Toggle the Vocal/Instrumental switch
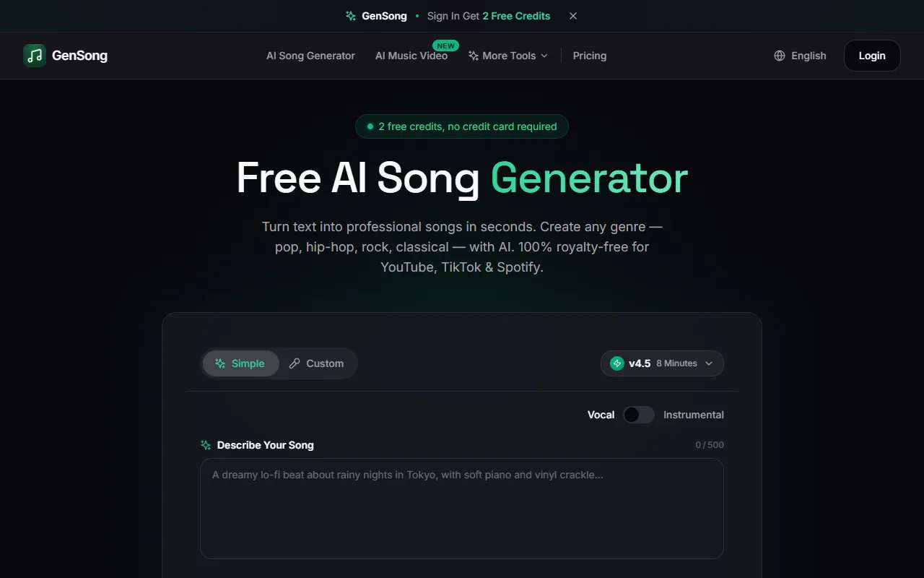Image resolution: width=924 pixels, height=578 pixels. 639,415
